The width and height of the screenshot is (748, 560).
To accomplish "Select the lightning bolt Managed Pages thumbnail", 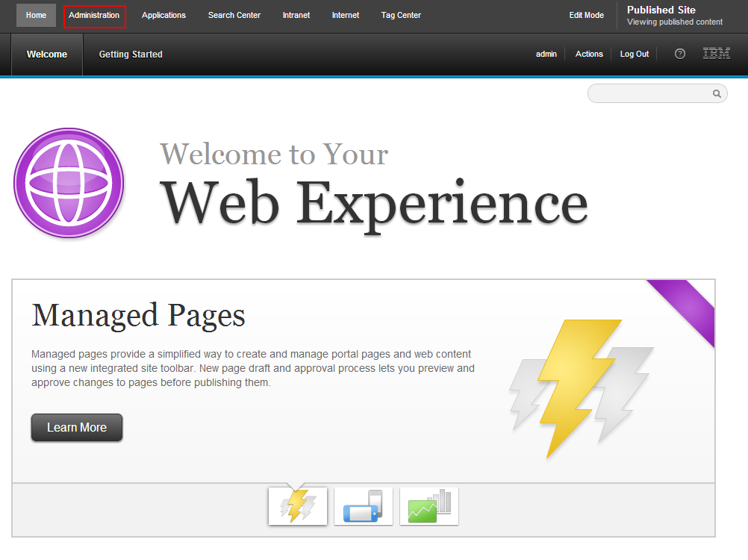I will point(298,506).
